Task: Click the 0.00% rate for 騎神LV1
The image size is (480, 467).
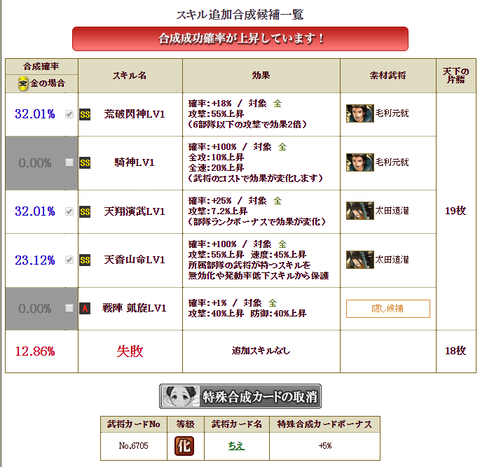Action: click(35, 163)
